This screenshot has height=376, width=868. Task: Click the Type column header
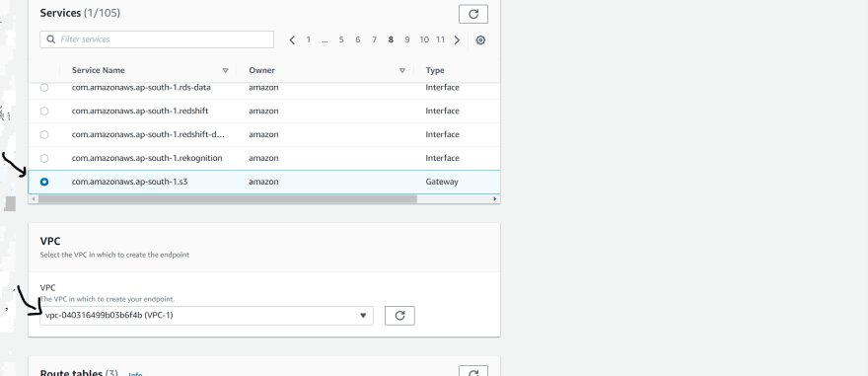[435, 70]
